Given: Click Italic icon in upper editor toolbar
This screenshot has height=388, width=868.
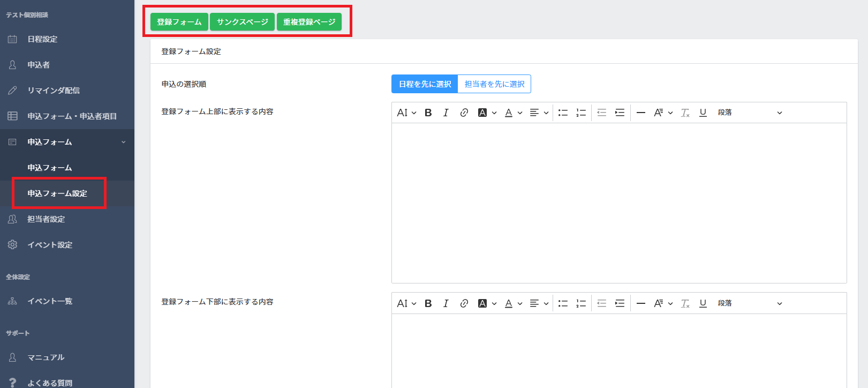Looking at the screenshot, I should coord(446,113).
